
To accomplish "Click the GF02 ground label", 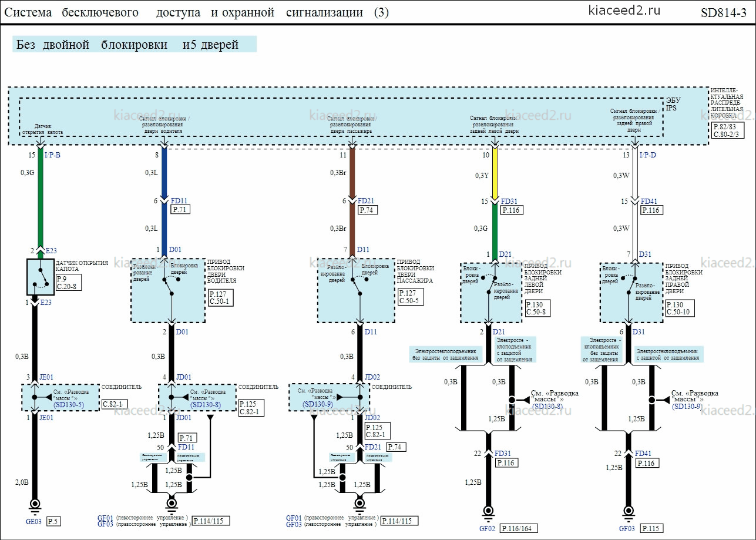I will coord(488,528).
